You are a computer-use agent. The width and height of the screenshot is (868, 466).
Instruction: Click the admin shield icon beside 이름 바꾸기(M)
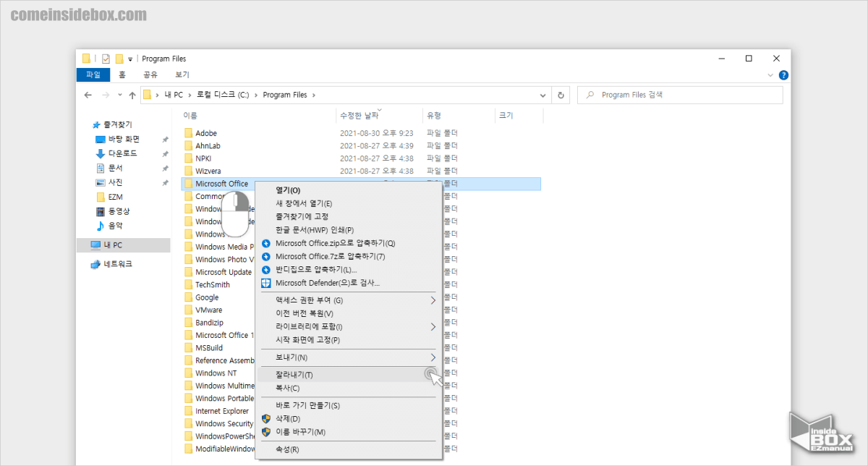[265, 432]
